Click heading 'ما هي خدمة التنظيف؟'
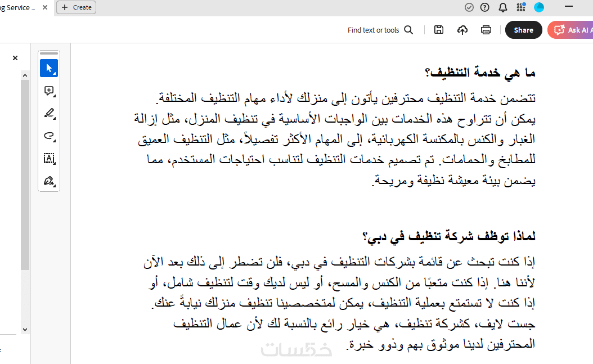 coord(480,73)
